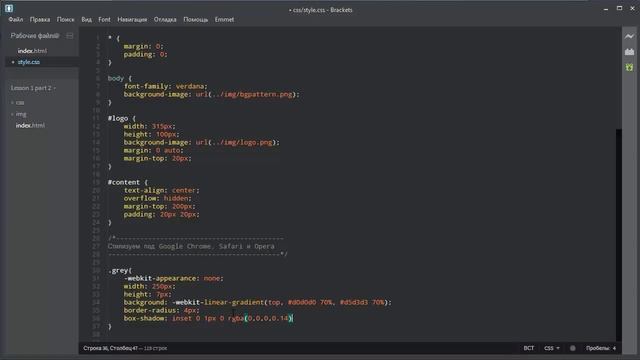Open the Вид menu
This screenshot has height=360, width=640.
click(86, 20)
